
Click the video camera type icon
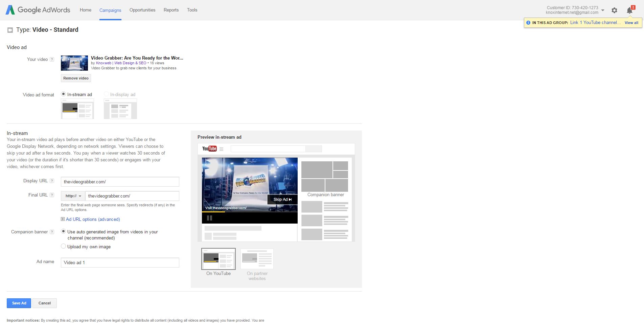point(10,30)
